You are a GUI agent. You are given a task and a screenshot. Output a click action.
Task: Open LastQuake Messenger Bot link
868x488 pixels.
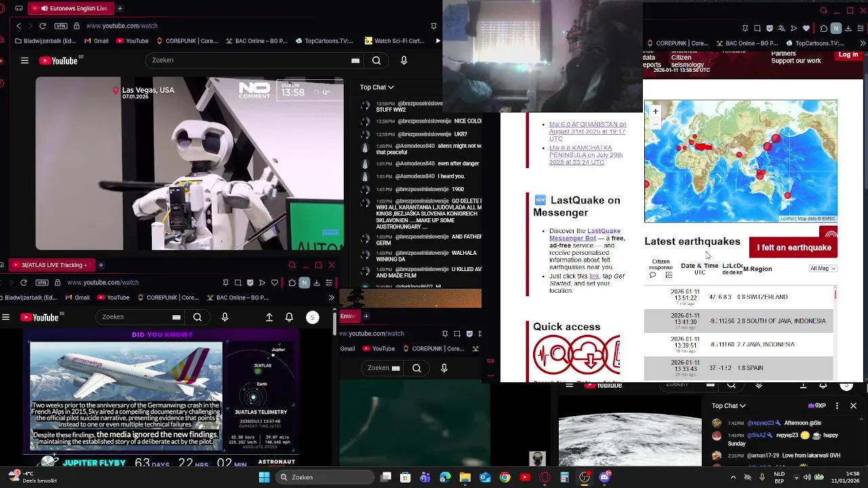click(x=585, y=235)
